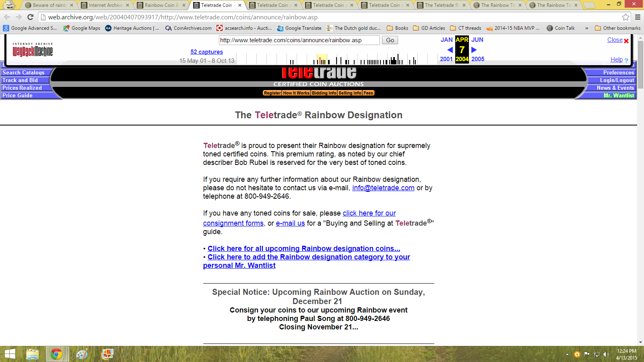Show hidden system tray icons arrow
Image resolution: width=644 pixels, height=362 pixels.
[x=567, y=354]
